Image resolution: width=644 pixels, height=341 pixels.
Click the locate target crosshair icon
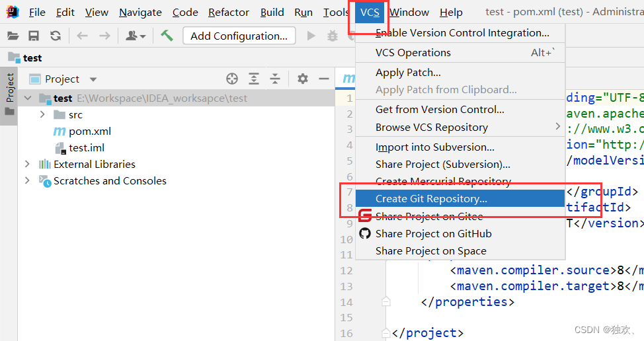[x=232, y=79]
